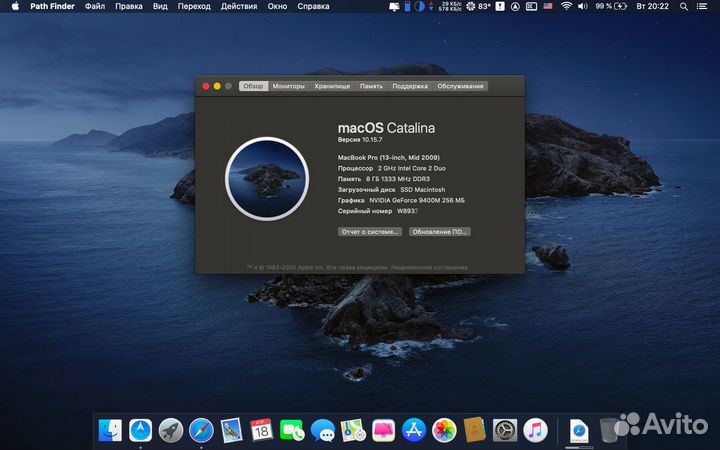Click the Обновление ПО... button
Viewport: 720px width, 450px height.
440,232
